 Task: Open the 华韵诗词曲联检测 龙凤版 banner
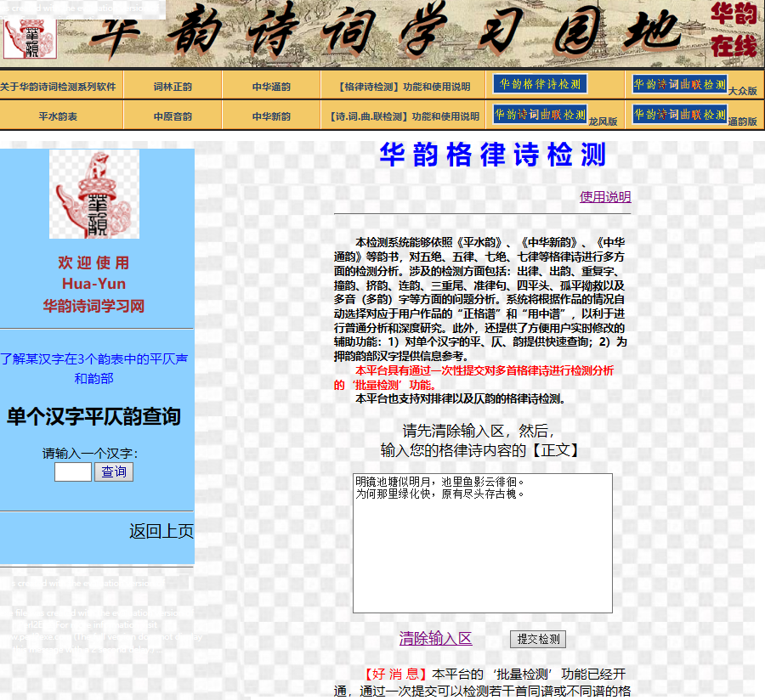541,115
